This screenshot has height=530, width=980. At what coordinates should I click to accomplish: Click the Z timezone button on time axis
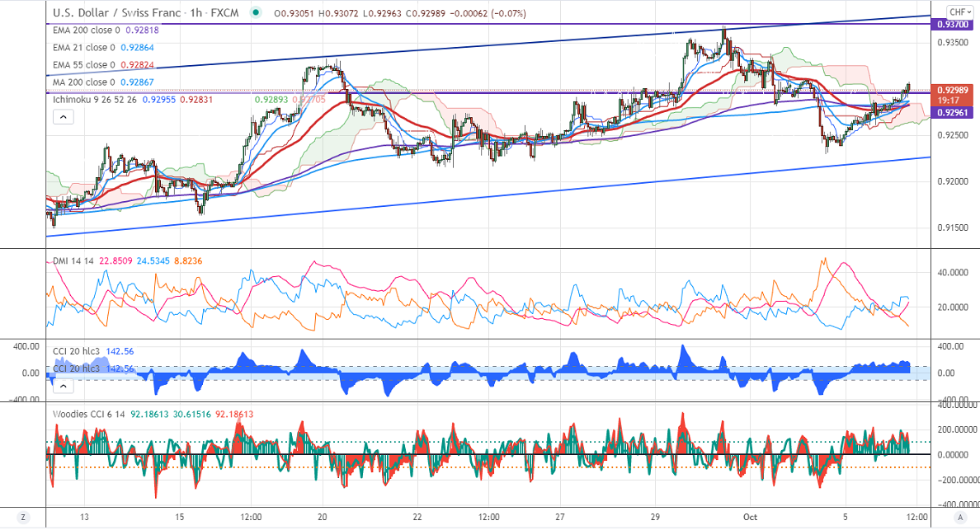23,517
